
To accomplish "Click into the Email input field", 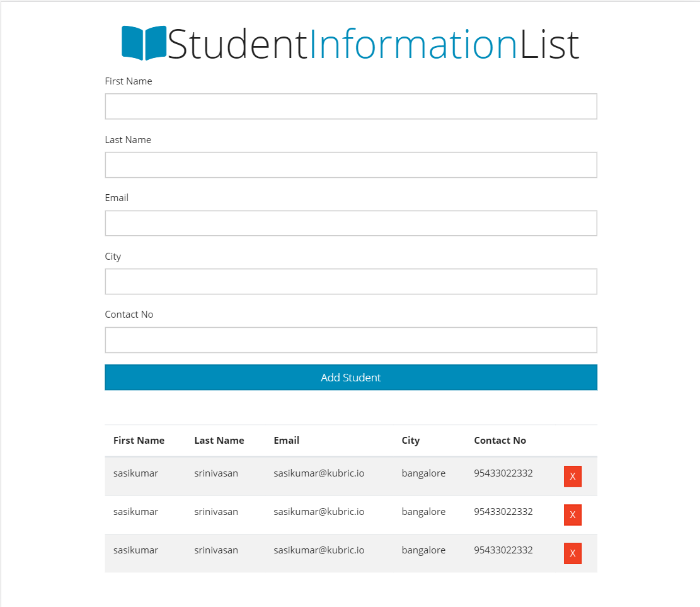I will (351, 223).
